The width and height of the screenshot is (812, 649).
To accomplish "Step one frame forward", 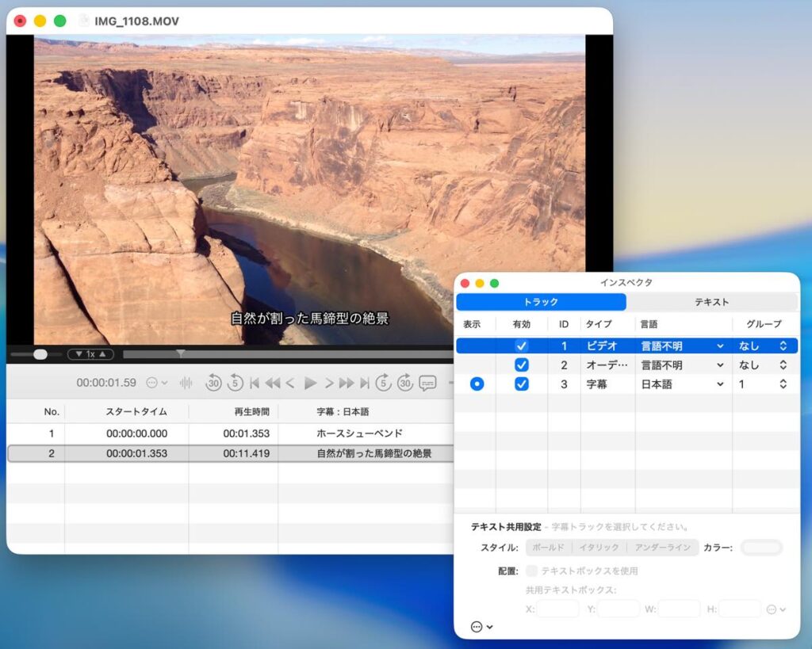I will click(x=329, y=384).
